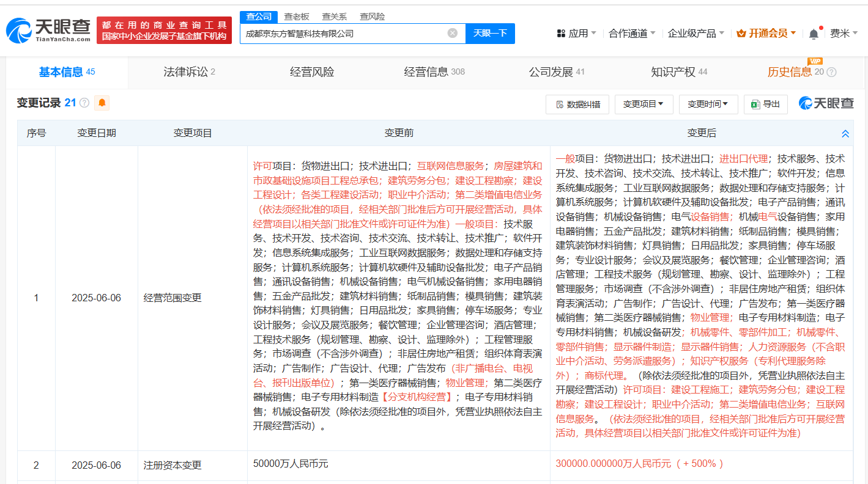Click the 变更日期 column header
This screenshot has width=868, height=484.
point(96,133)
